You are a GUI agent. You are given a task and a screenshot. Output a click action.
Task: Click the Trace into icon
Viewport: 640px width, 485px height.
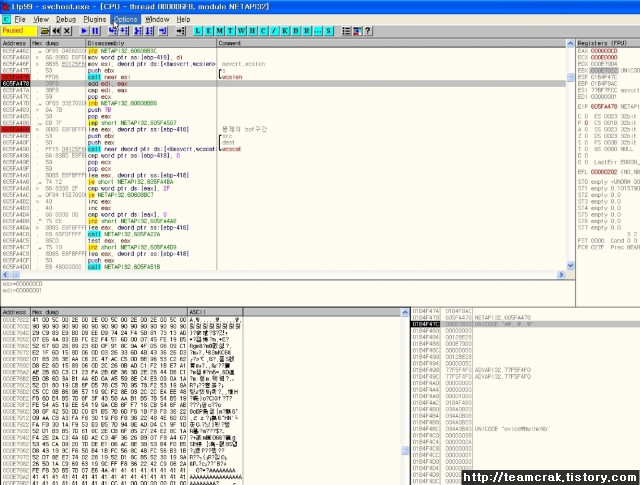(138, 31)
